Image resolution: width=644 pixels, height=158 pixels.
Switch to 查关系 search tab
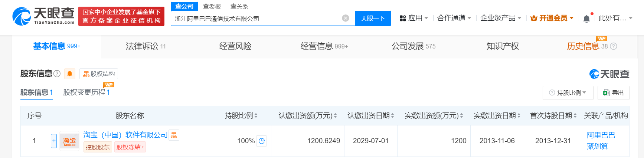239,6
